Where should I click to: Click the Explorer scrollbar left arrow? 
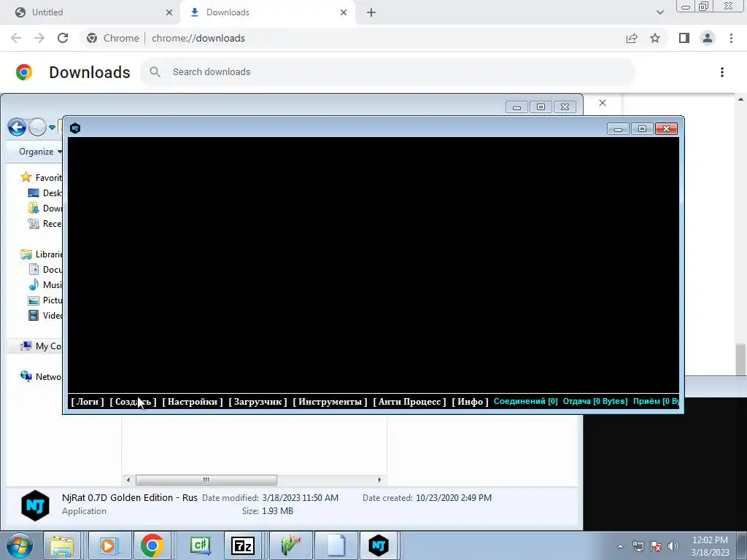(x=128, y=480)
